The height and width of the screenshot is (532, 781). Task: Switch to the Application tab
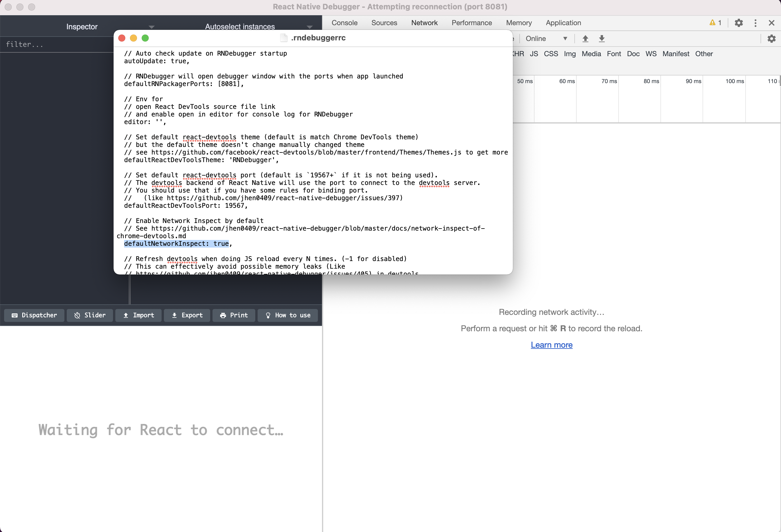coord(563,23)
